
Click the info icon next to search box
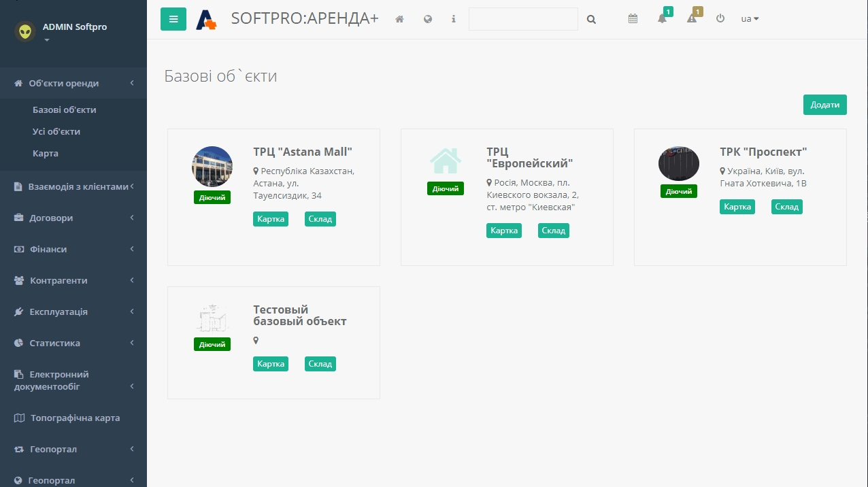453,19
